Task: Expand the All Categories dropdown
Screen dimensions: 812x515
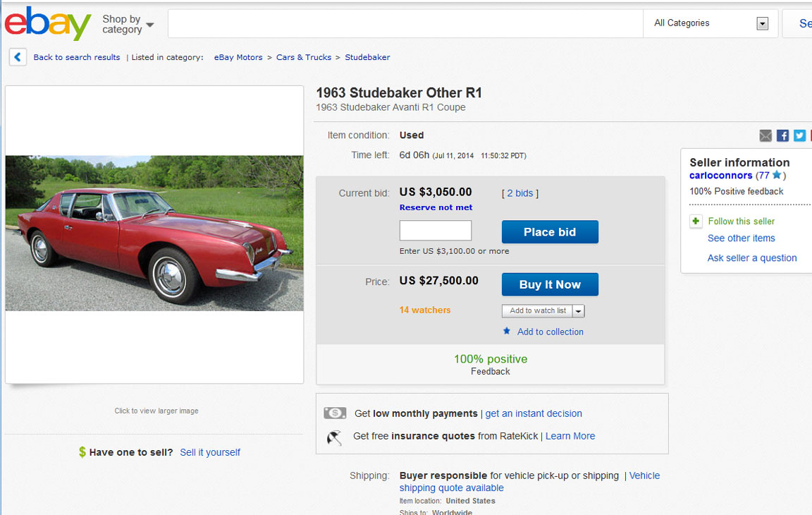Action: pos(762,24)
